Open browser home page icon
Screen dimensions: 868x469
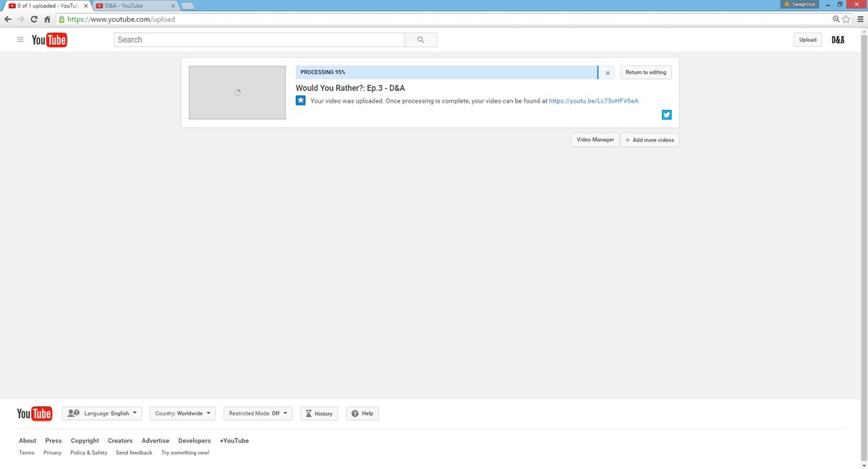tap(47, 19)
